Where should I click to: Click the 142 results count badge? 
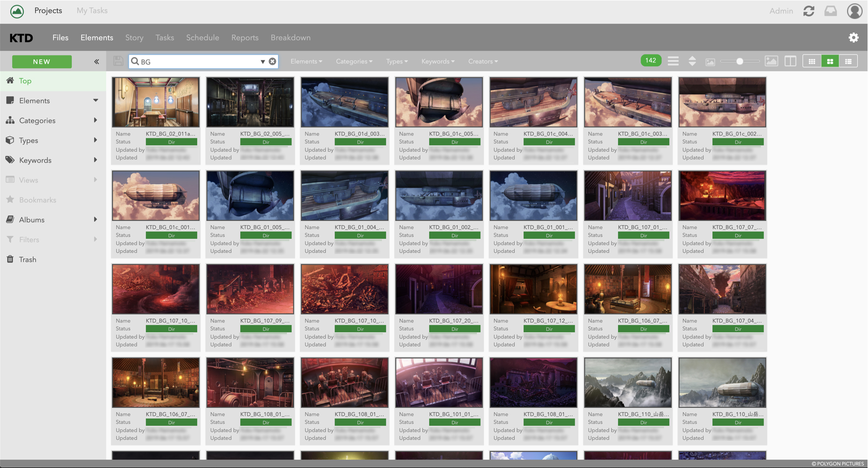click(x=651, y=61)
